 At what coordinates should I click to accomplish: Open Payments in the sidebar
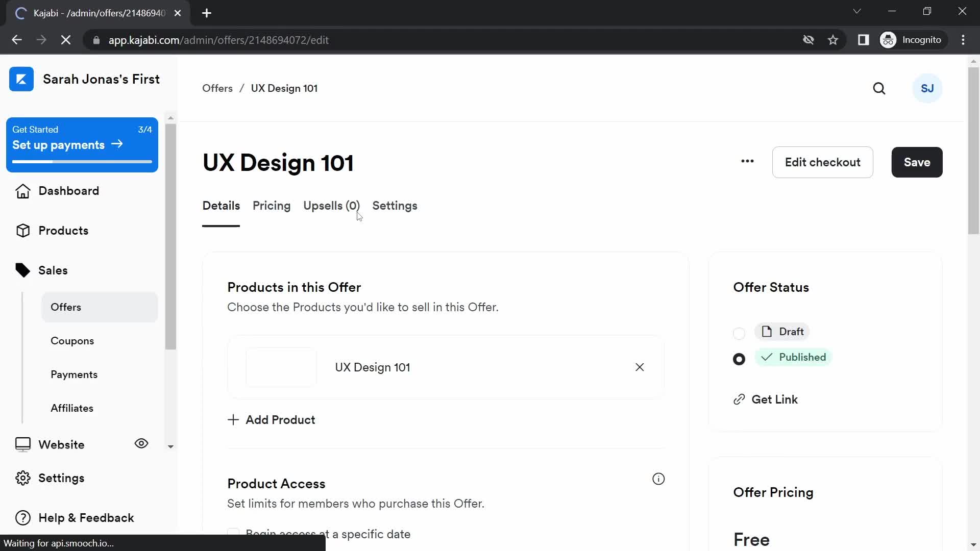[74, 374]
